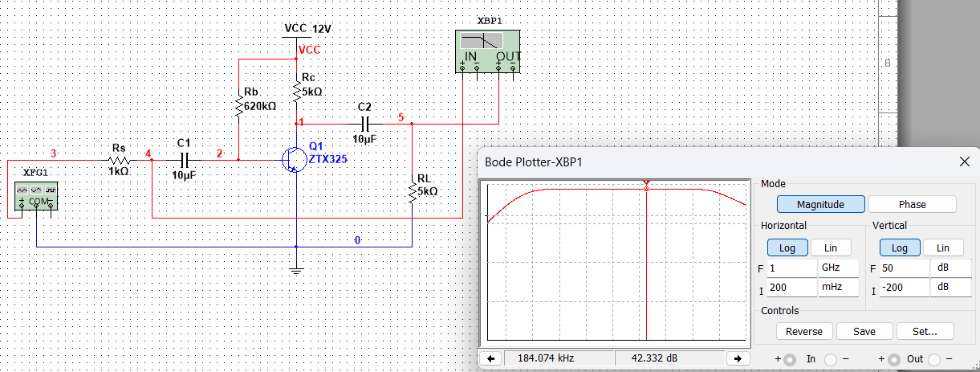
Task: Click the XBP1 instrument label
Action: [x=490, y=21]
